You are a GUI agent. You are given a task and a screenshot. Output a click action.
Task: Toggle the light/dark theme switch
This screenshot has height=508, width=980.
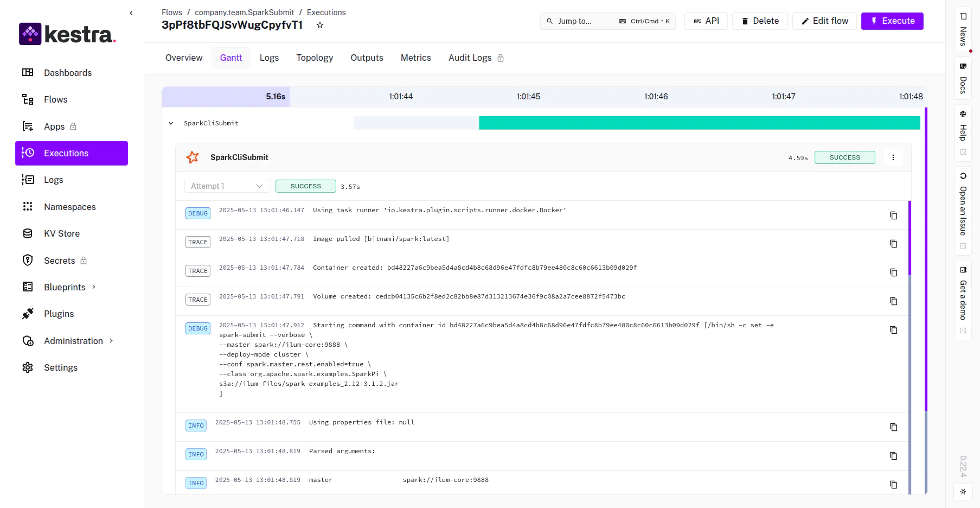[963, 492]
